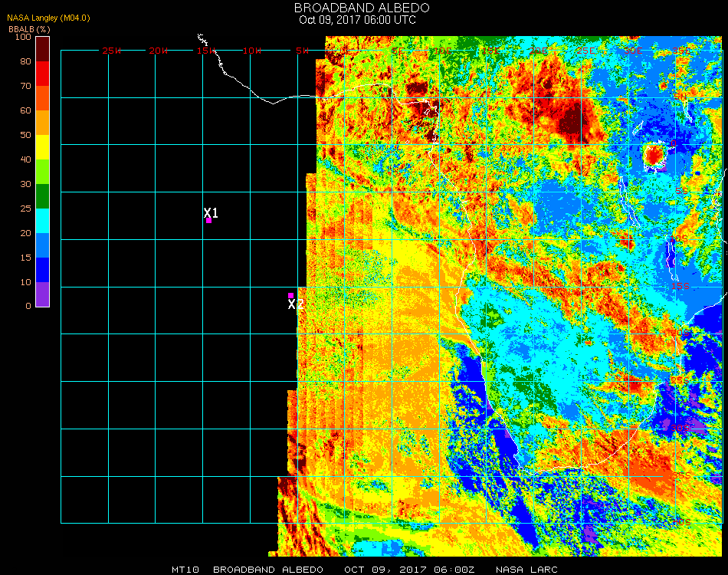Click the 5W longitude label
The image size is (728, 575).
click(x=301, y=51)
